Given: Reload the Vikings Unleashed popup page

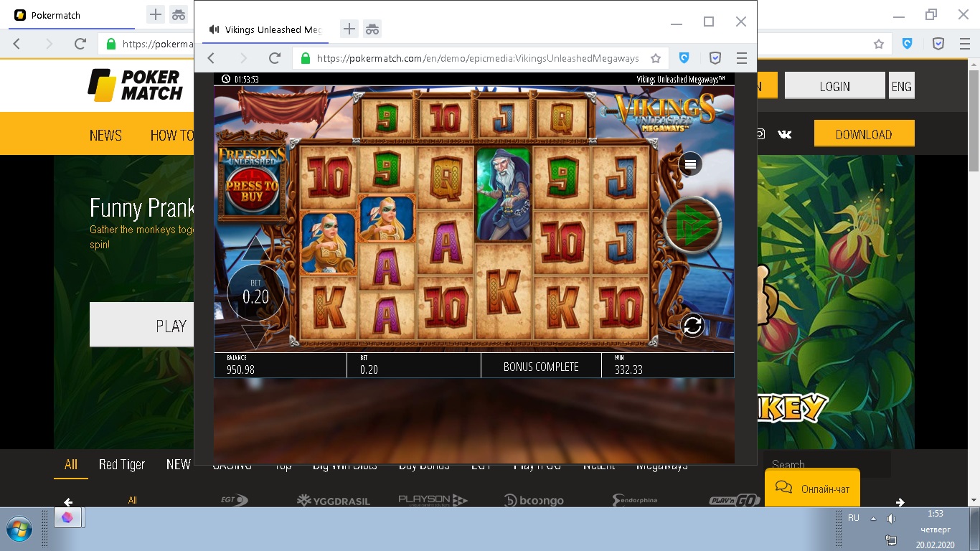Looking at the screenshot, I should 274,58.
